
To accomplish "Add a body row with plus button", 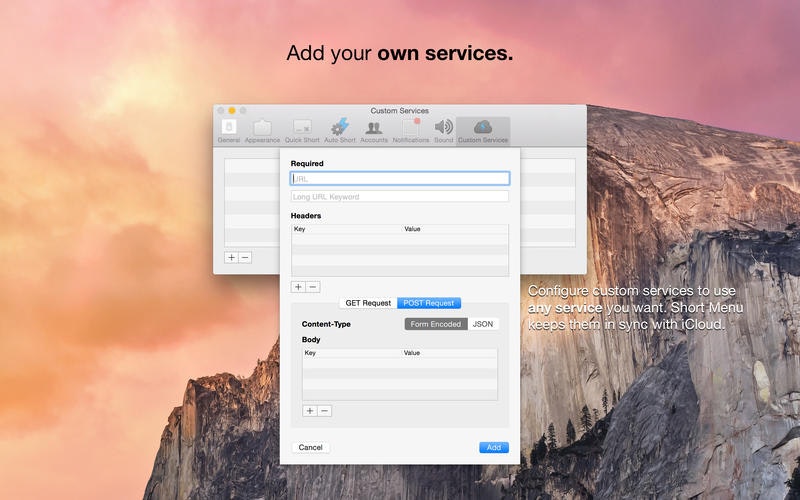I will click(310, 411).
